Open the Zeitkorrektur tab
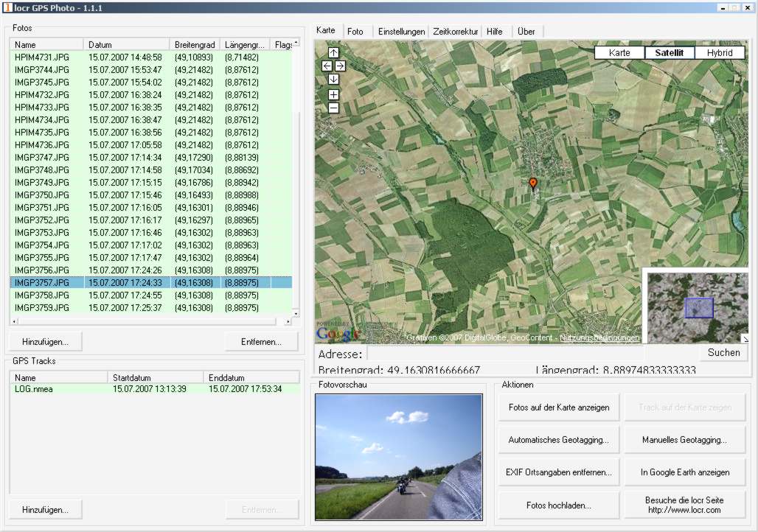Image resolution: width=758 pixels, height=532 pixels. click(x=456, y=32)
